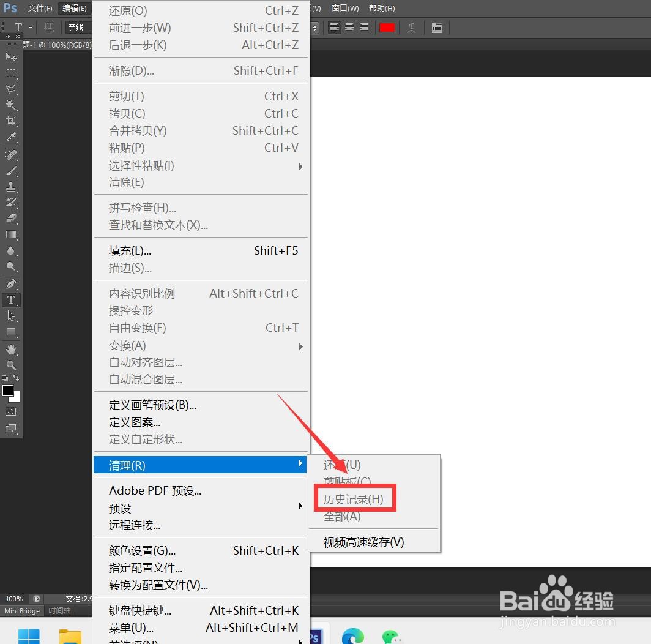Open the Windows Start button
The image size is (651, 644).
tap(29, 637)
